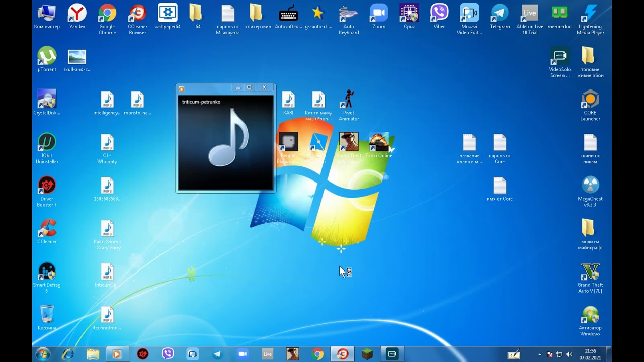Launch VideoSolo Screen recorder shortcut
The width and height of the screenshot is (644, 362).
click(560, 63)
